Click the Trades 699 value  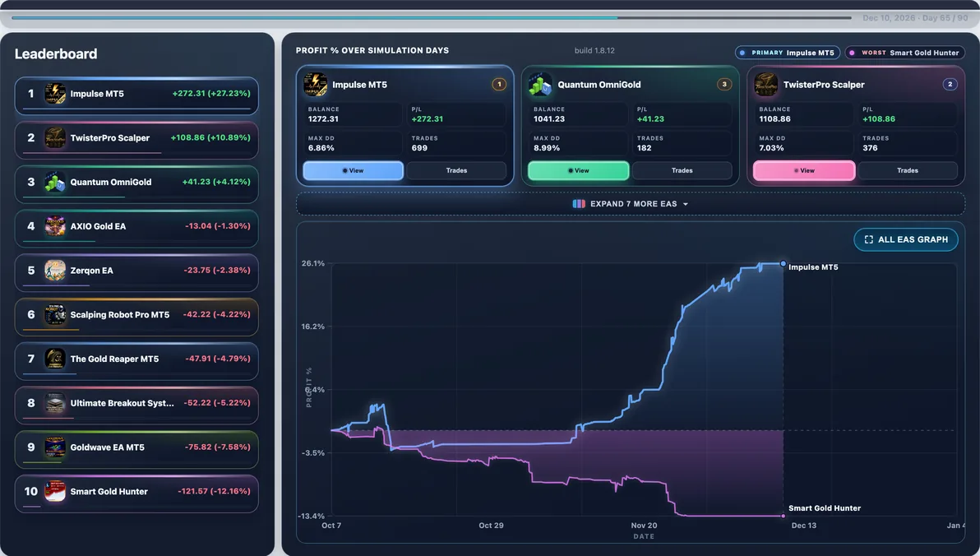pos(419,148)
